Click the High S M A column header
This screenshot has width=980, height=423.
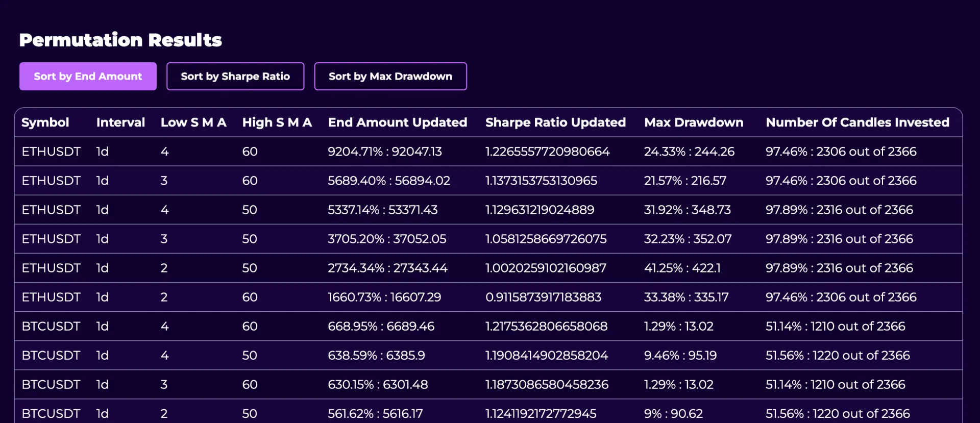277,122
